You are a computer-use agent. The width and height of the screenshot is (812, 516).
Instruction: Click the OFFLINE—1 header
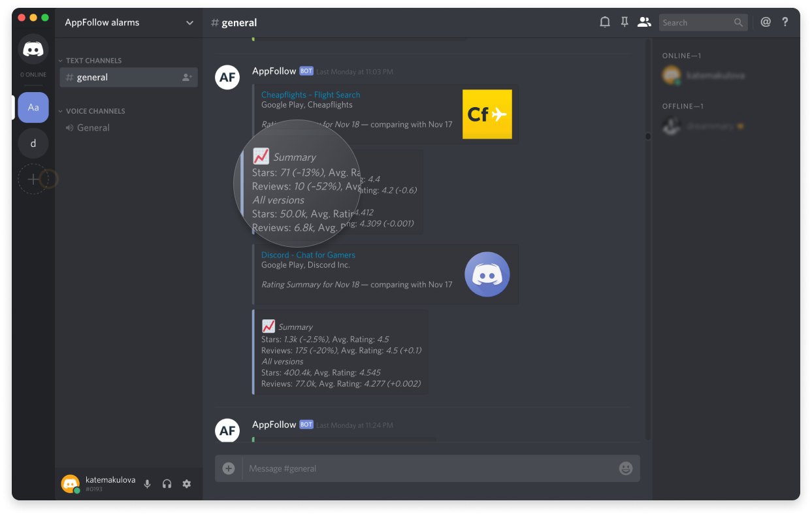coord(683,106)
